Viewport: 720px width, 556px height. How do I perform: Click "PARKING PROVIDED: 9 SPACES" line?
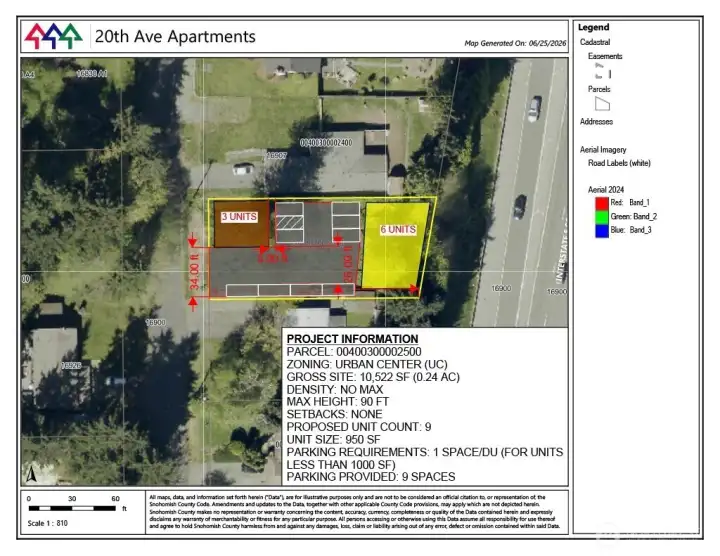[x=371, y=477]
